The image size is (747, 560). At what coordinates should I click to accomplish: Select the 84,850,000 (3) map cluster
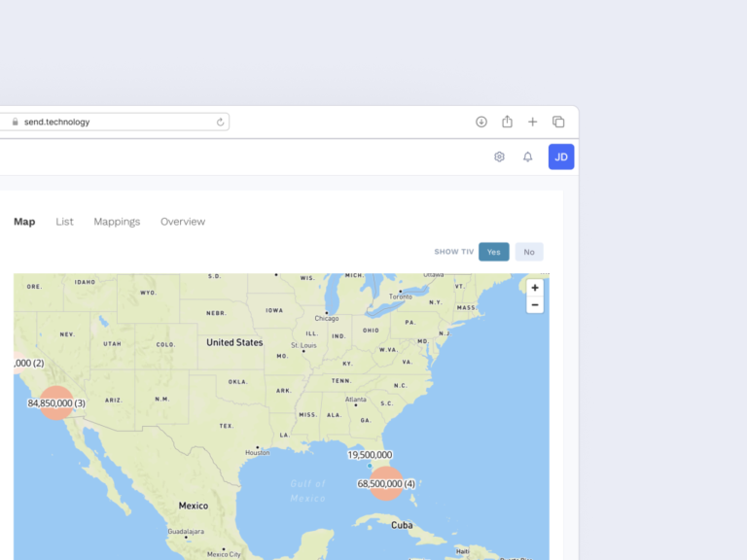click(x=56, y=403)
